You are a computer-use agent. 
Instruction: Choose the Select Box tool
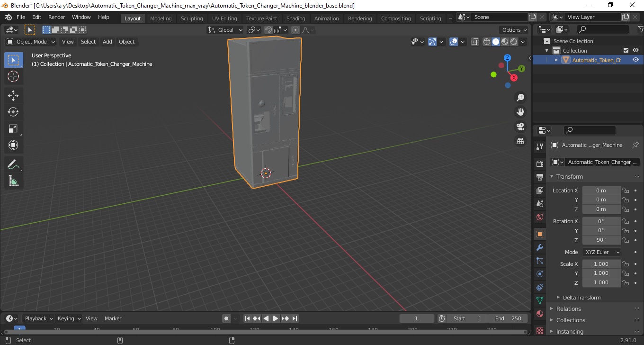pyautogui.click(x=13, y=60)
